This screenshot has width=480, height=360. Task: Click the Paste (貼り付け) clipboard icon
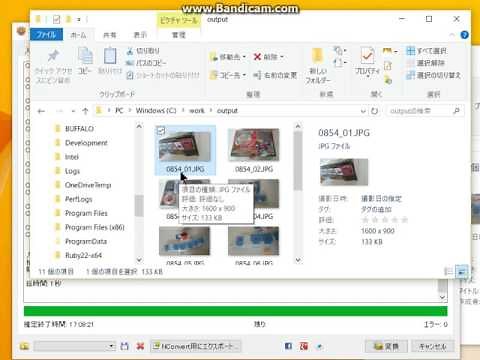(x=110, y=61)
